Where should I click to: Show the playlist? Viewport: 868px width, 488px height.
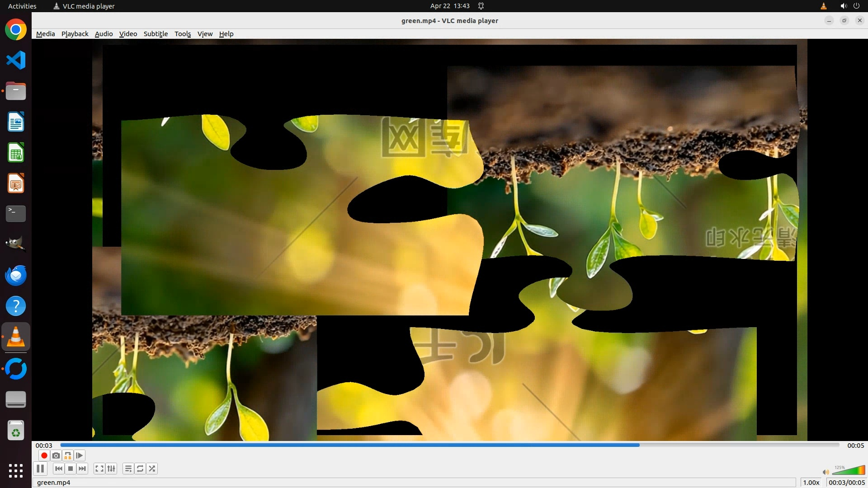(128, 469)
